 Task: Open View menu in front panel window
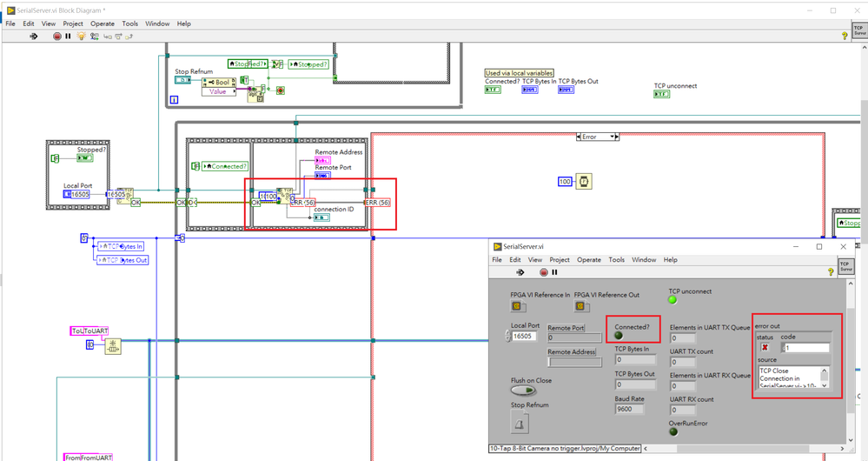534,260
